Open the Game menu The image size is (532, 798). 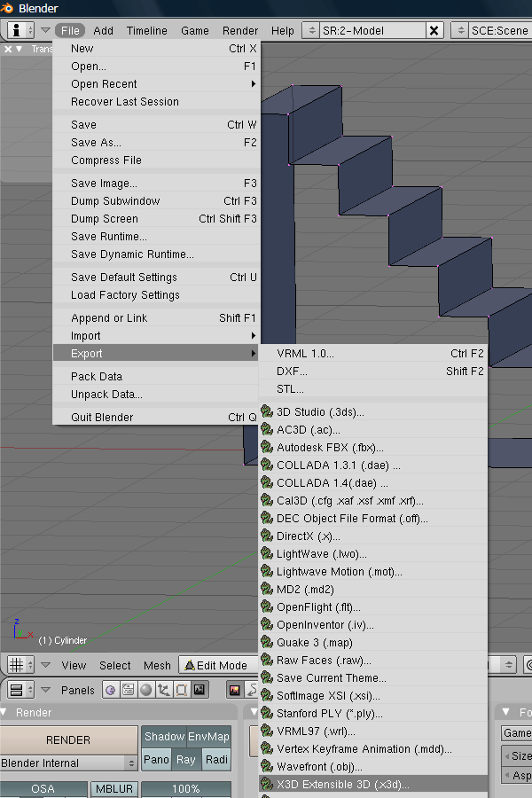click(195, 30)
